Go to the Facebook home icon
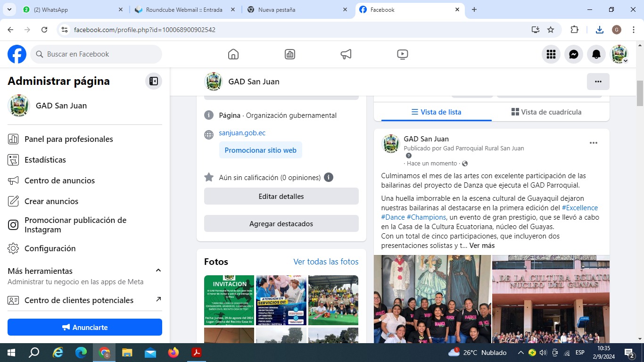 point(233,54)
